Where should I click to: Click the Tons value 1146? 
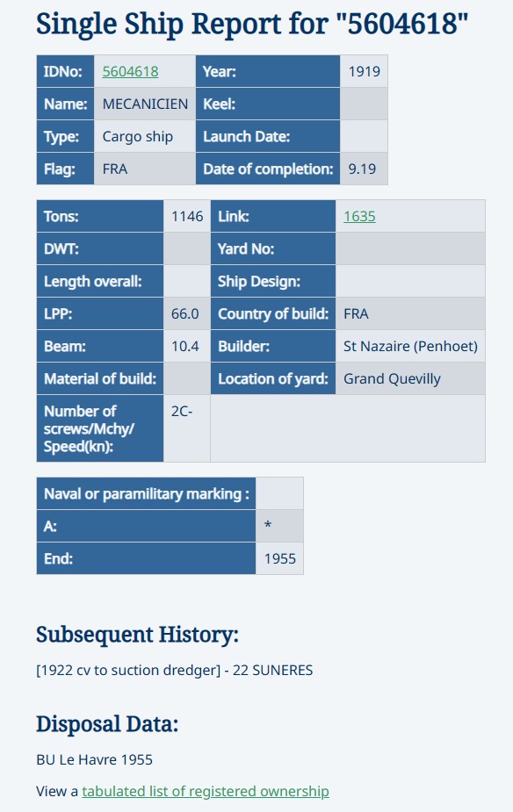(x=187, y=217)
